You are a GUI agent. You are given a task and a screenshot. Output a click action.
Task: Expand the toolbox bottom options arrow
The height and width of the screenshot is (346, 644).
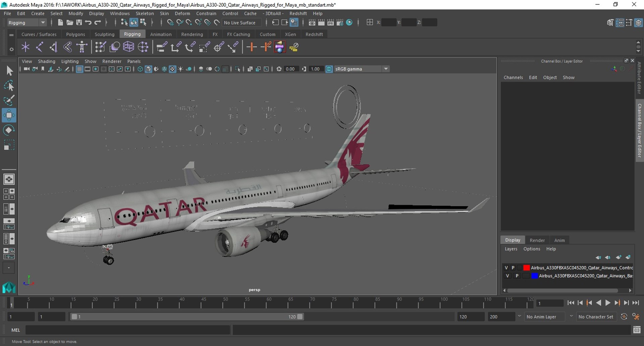[x=9, y=268]
